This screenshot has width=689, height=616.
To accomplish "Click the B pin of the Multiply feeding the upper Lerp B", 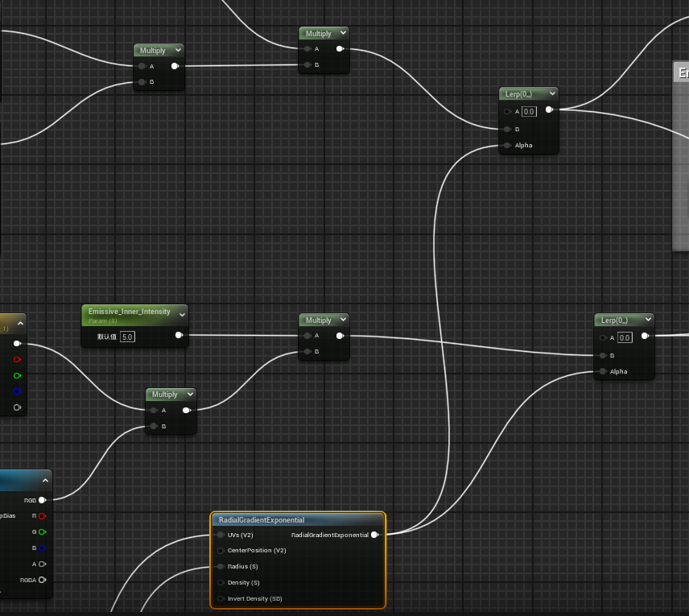I will [x=307, y=64].
